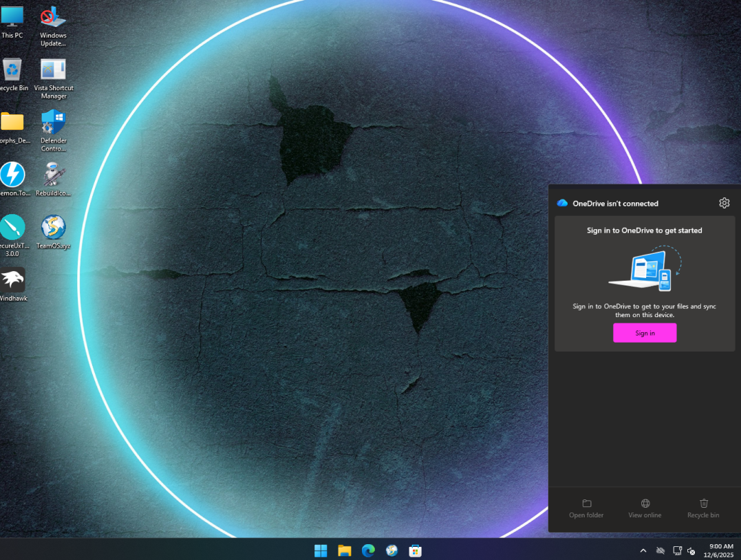Open the Windows Start menu
This screenshot has width=741, height=560.
point(321,550)
